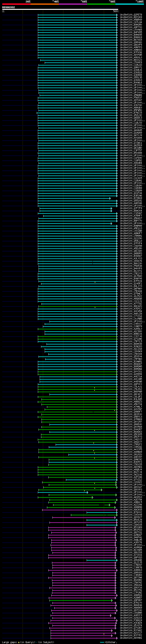Click hit label UniRef100_C0RXX7
The width and height of the screenshot is (146, 644).
click(x=131, y=324)
